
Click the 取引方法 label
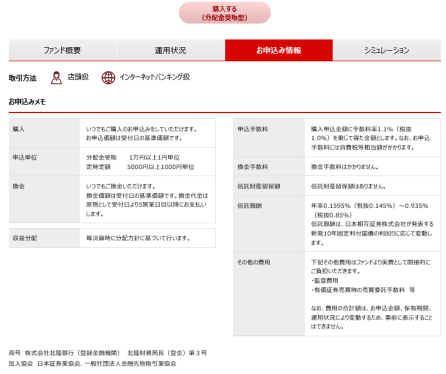[x=23, y=78]
